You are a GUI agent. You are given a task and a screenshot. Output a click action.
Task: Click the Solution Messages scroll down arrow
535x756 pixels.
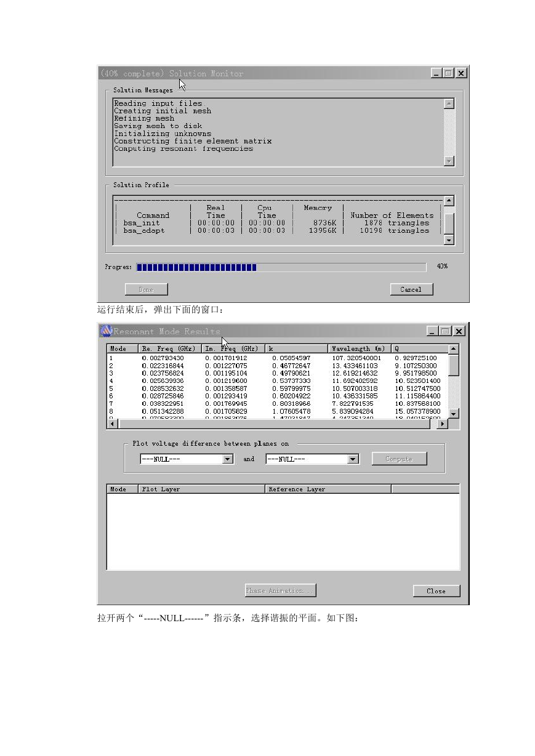point(449,160)
